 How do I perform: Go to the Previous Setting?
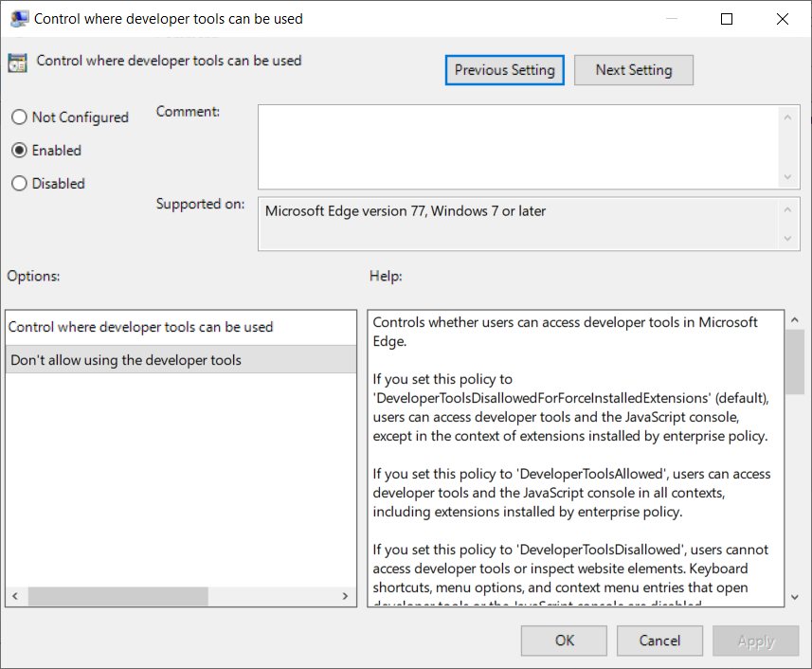(x=504, y=70)
